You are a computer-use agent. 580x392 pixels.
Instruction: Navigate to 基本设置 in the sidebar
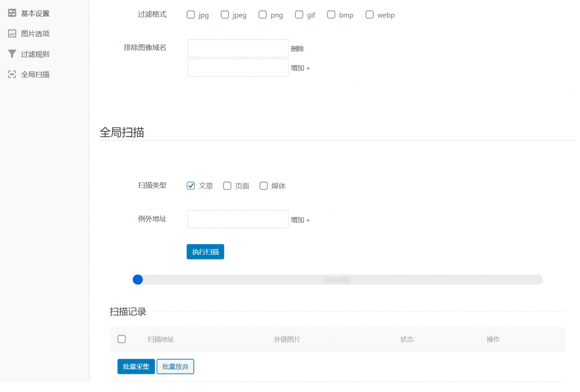pos(34,12)
